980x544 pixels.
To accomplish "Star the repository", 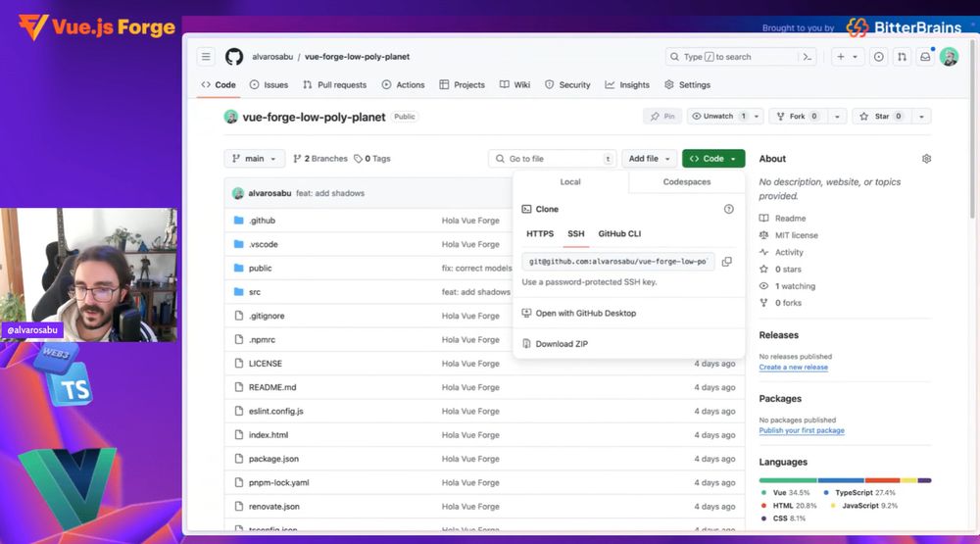I will tap(881, 117).
